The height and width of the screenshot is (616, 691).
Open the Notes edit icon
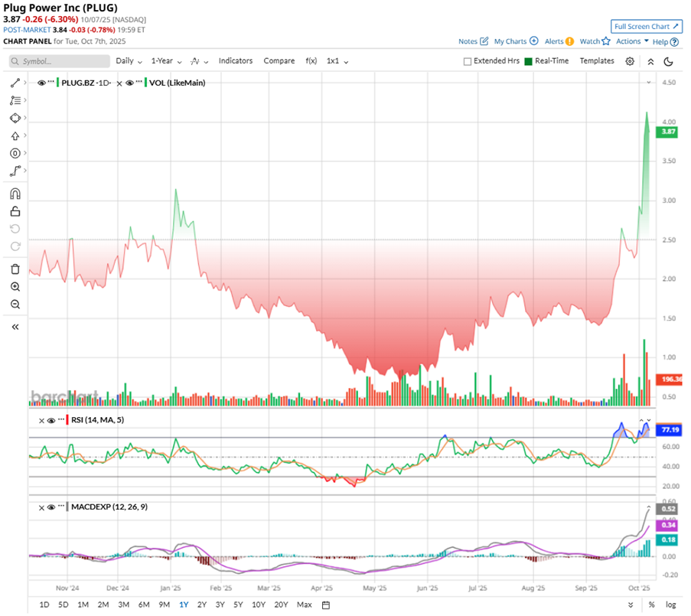484,41
